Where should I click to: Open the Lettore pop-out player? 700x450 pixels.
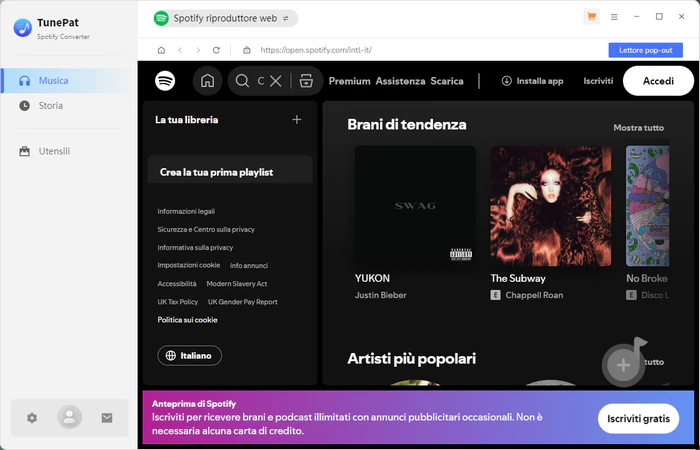click(646, 50)
